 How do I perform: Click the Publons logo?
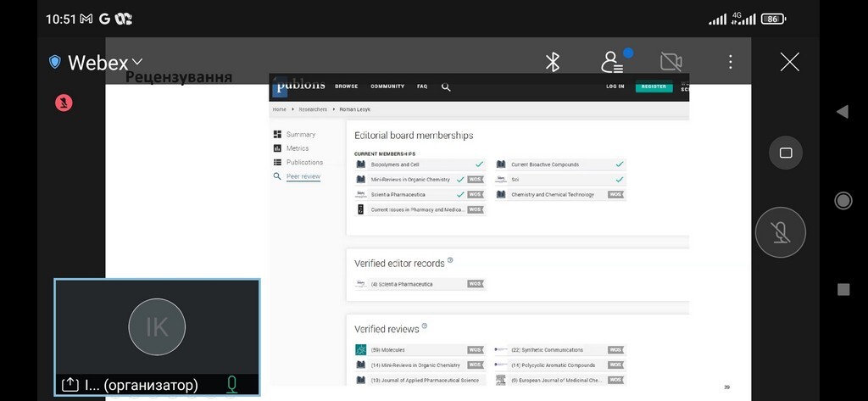[299, 86]
